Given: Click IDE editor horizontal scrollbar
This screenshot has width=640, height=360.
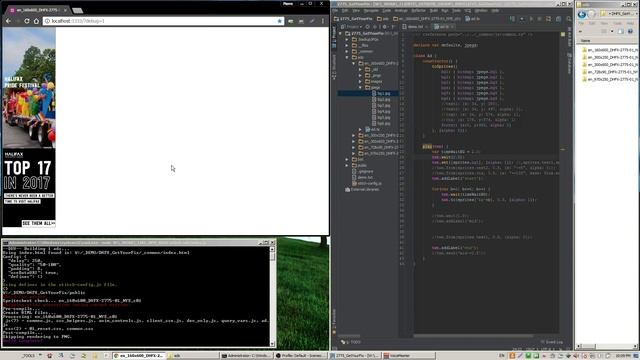Looking at the screenshot, I should (x=473, y=336).
